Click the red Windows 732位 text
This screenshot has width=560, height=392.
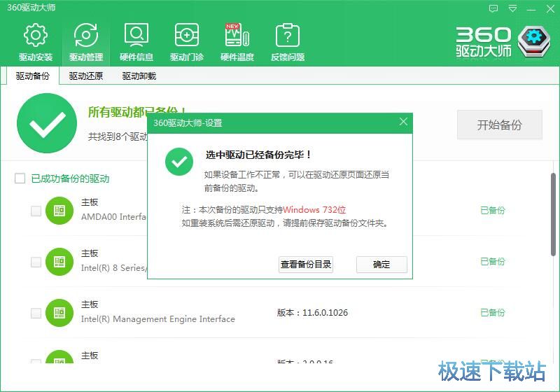(x=314, y=209)
